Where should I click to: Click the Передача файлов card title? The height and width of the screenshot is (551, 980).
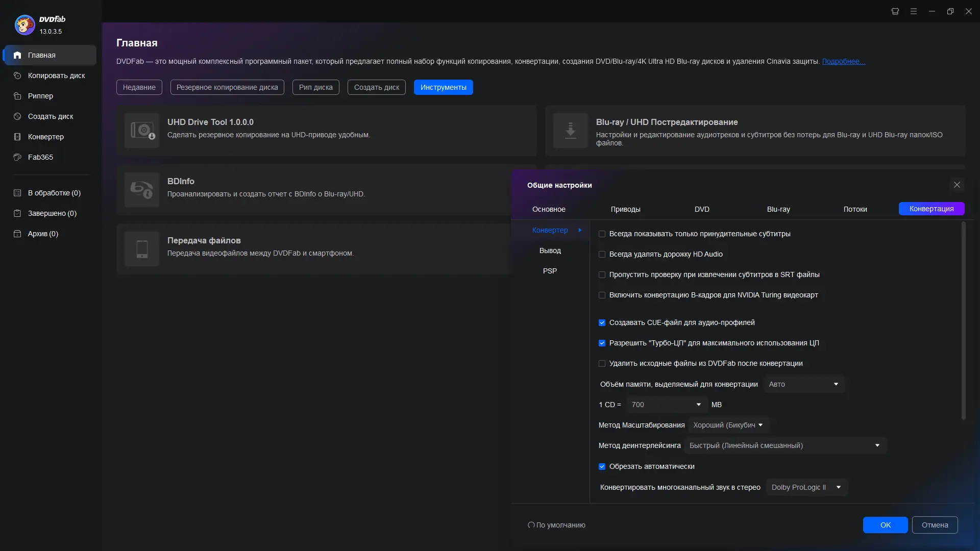(204, 240)
